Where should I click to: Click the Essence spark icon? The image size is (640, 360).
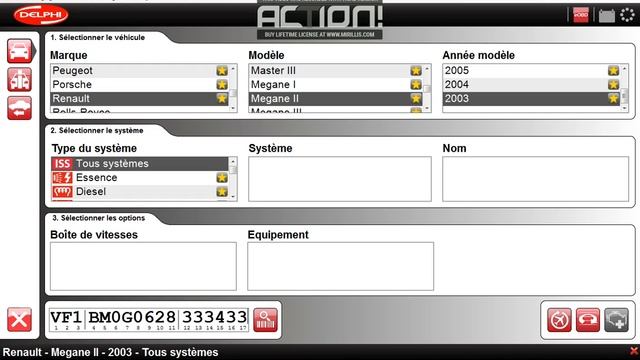[62, 178]
